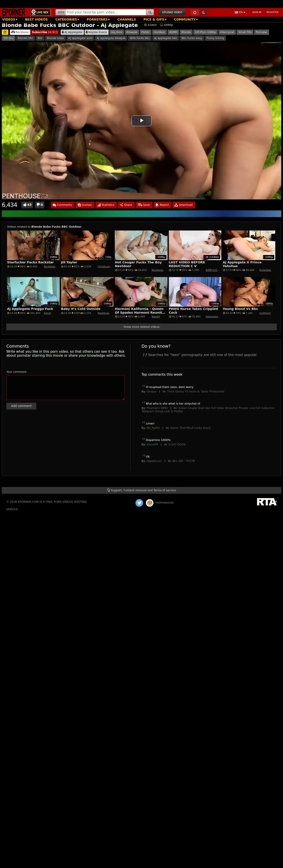The height and width of the screenshot is (868, 283).
Task: Open commenter profile Phantom73890
Action: [157, 408]
